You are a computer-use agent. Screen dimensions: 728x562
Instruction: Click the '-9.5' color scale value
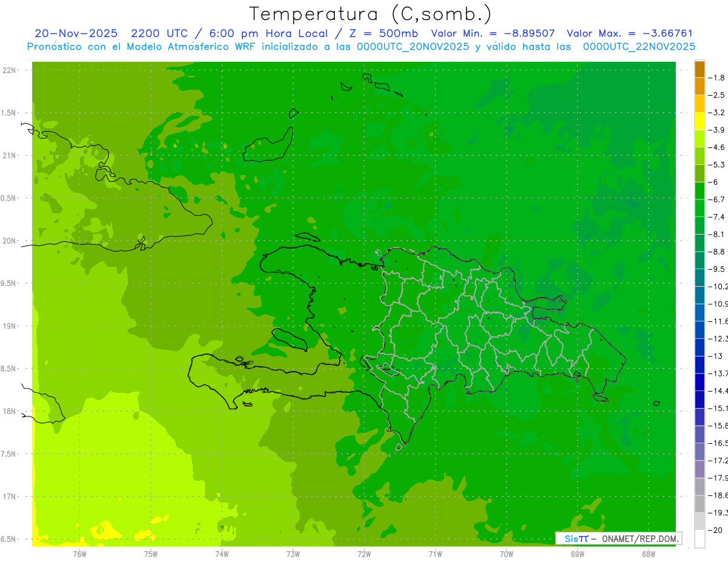click(716, 269)
